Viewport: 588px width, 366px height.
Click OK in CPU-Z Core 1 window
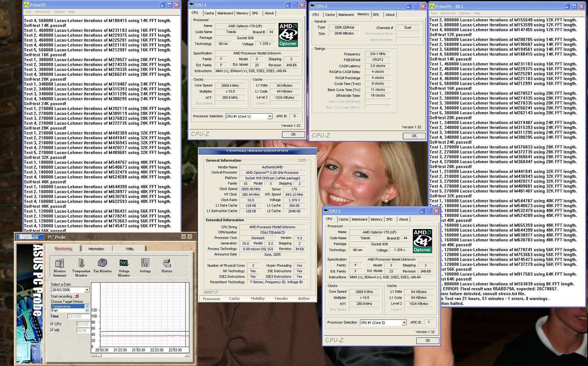pos(293,134)
